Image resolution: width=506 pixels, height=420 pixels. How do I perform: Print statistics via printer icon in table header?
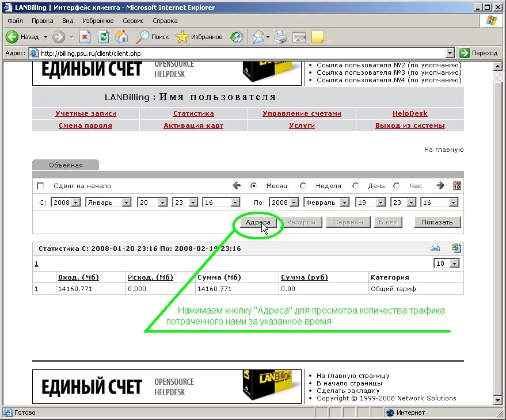(435, 248)
